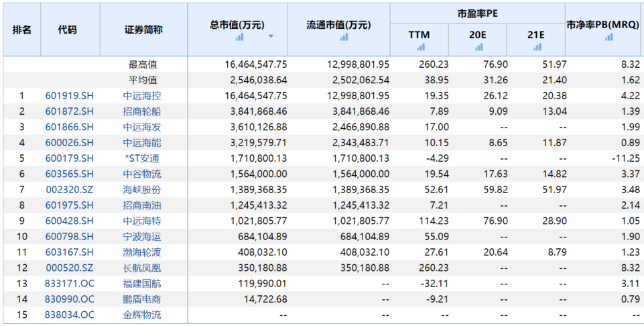This screenshot has height=326, width=644.
Task: Sort by the 排名 column header
Action: pyautogui.click(x=21, y=30)
